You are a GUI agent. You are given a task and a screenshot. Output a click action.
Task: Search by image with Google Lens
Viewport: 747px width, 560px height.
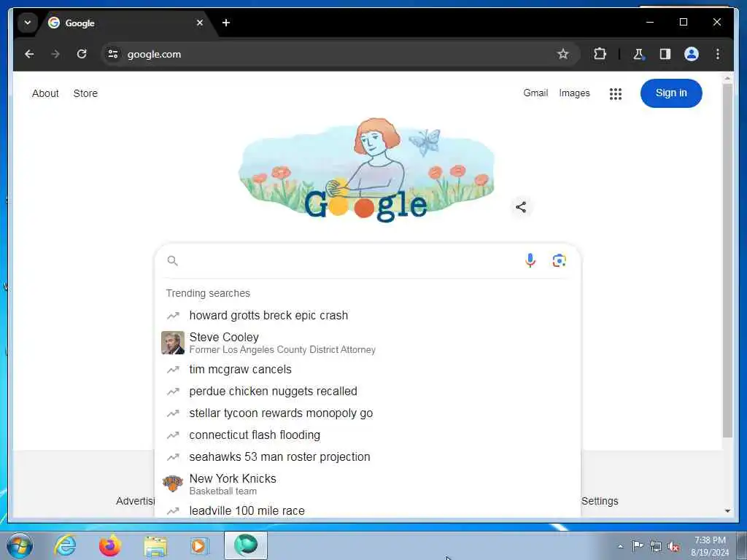(559, 260)
